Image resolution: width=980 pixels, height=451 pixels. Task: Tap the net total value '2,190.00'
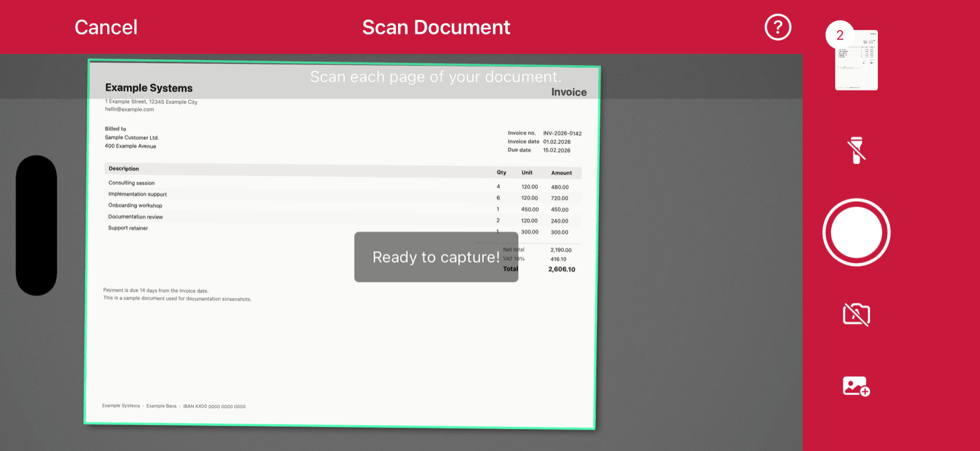[561, 250]
